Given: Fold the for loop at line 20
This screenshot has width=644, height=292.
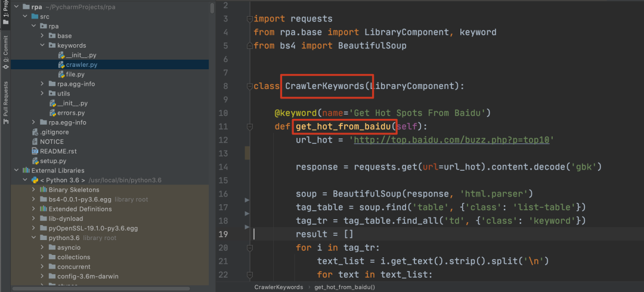Looking at the screenshot, I should [249, 248].
